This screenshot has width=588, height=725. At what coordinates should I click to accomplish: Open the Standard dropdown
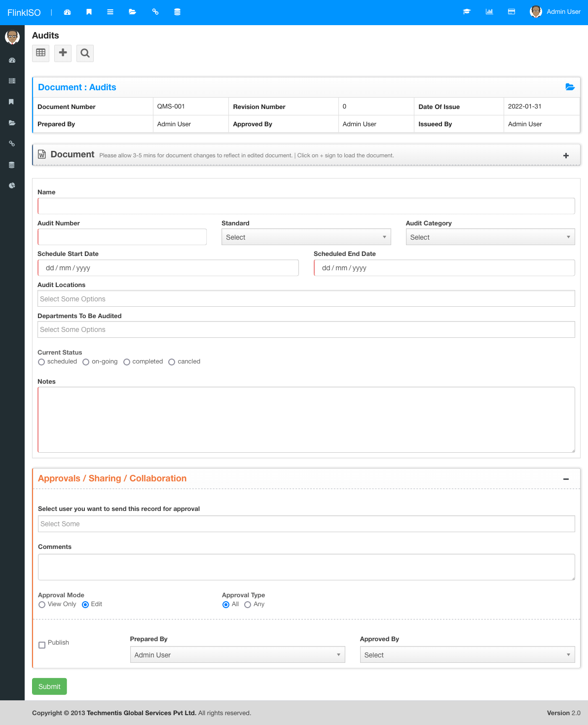(x=306, y=237)
